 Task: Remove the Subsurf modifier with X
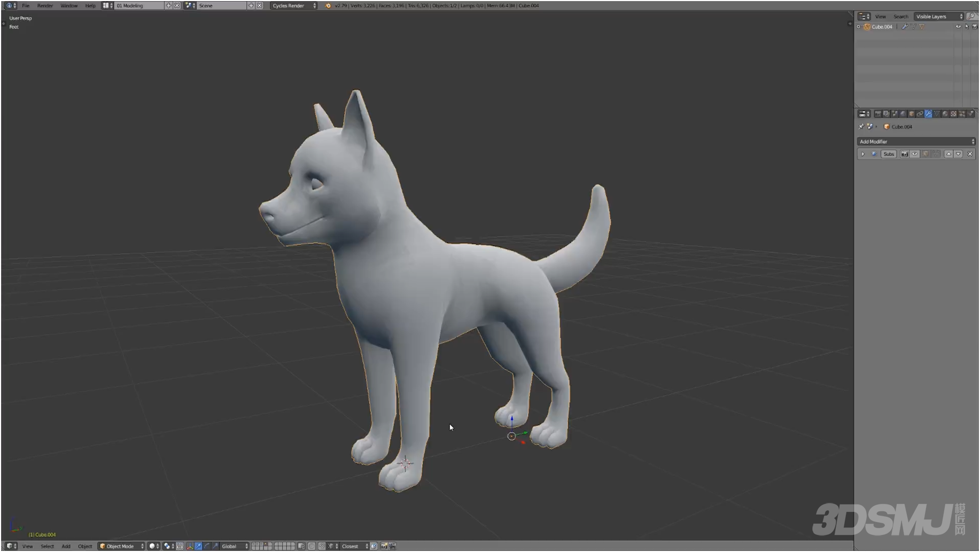click(x=970, y=154)
